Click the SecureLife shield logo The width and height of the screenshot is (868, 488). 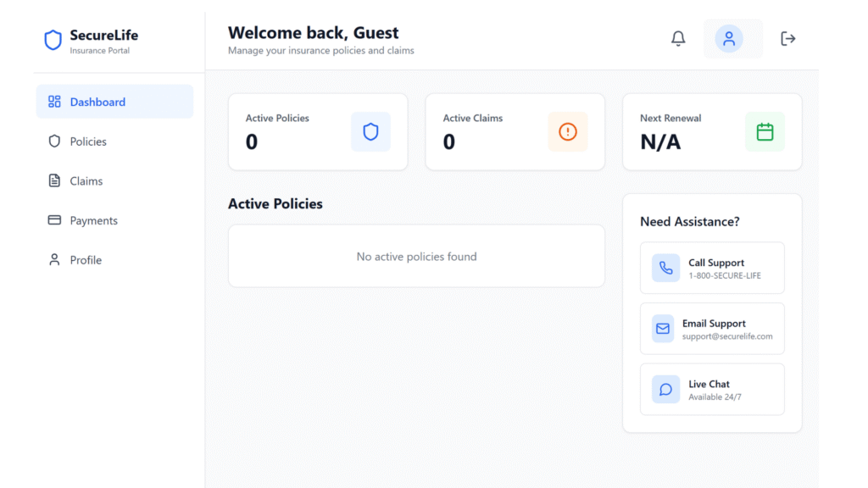click(x=53, y=40)
